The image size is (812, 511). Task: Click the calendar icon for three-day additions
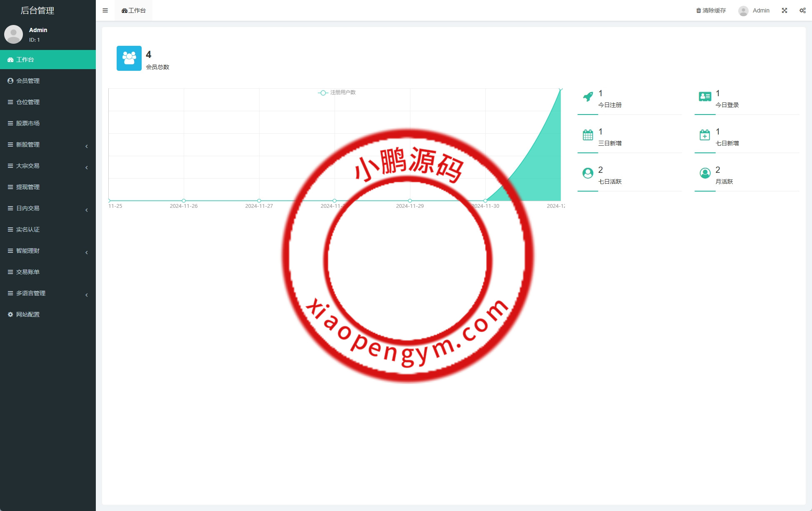point(588,135)
